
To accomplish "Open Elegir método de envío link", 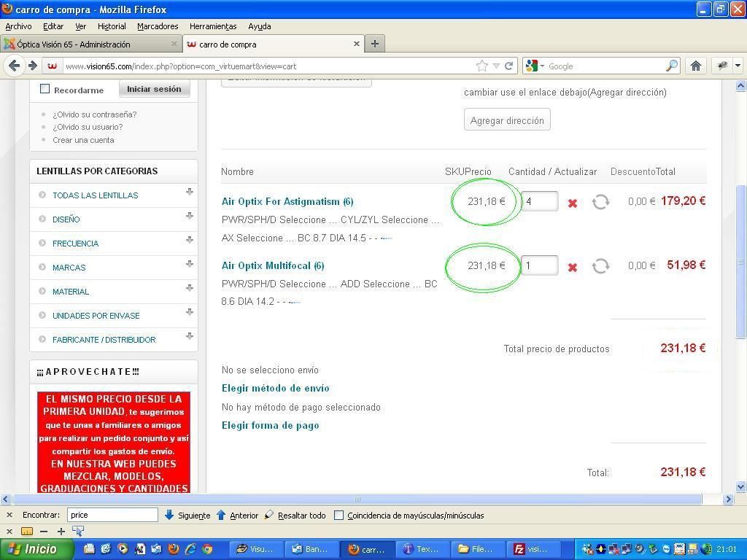I will (x=275, y=389).
